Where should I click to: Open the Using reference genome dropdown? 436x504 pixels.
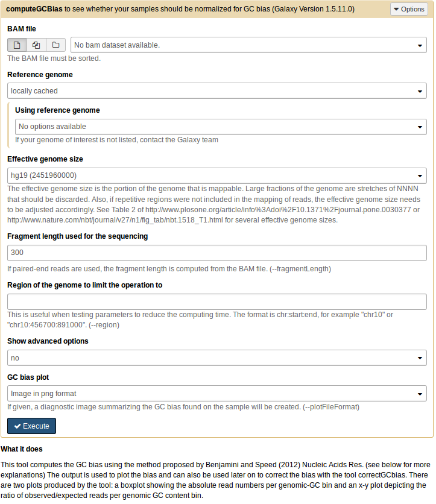pyautogui.click(x=221, y=127)
